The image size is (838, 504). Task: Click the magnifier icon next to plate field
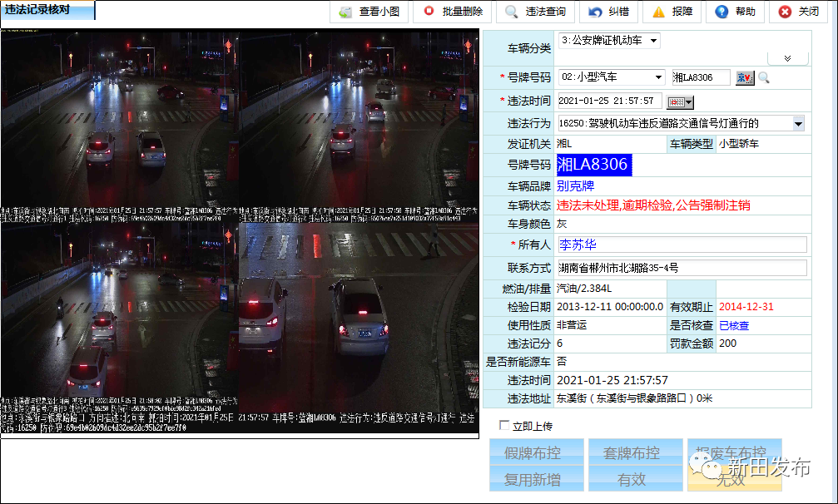pyautogui.click(x=764, y=78)
